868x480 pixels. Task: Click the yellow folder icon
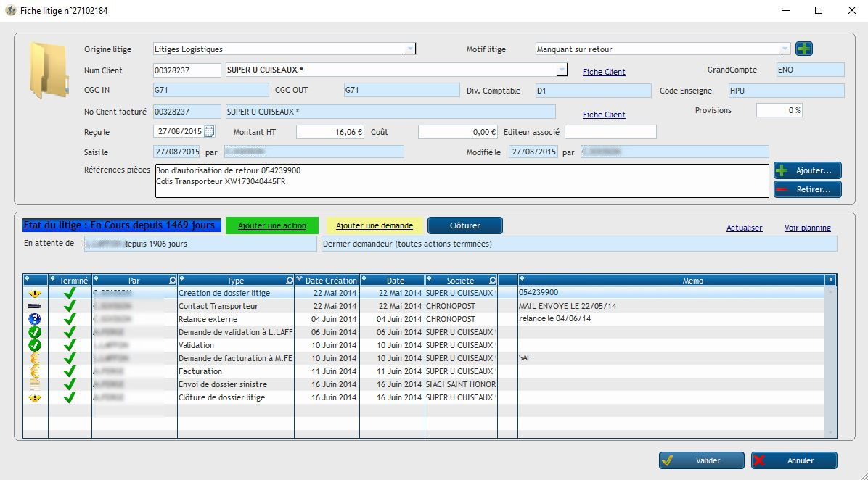[x=49, y=70]
